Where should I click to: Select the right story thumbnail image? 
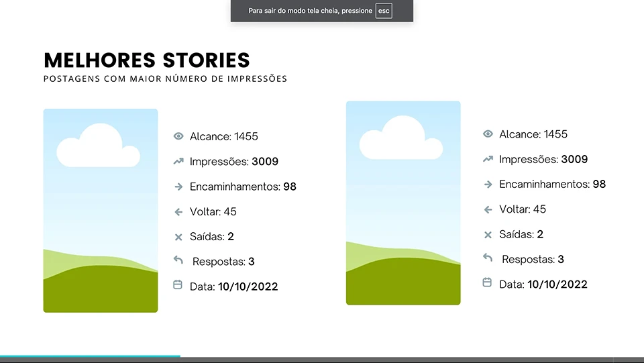tap(403, 203)
